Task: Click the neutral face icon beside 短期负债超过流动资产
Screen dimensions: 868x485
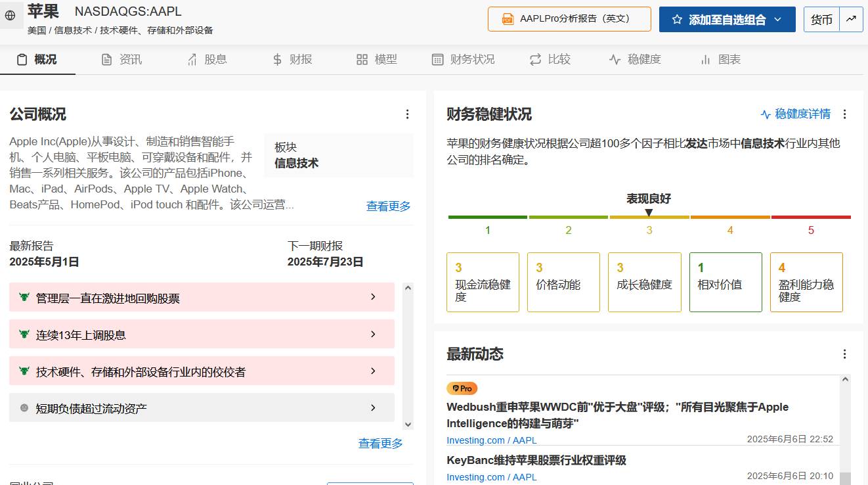Action: 24,408
